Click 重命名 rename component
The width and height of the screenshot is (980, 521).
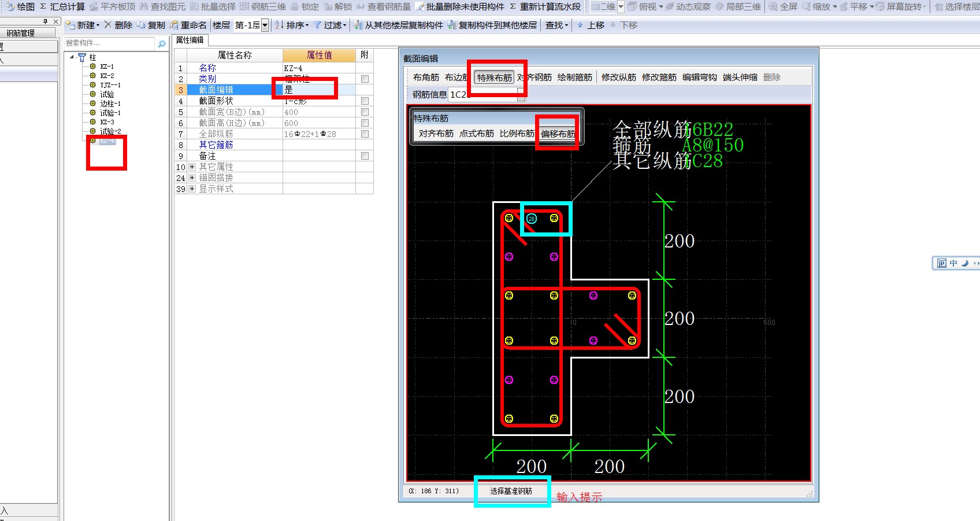click(188, 25)
